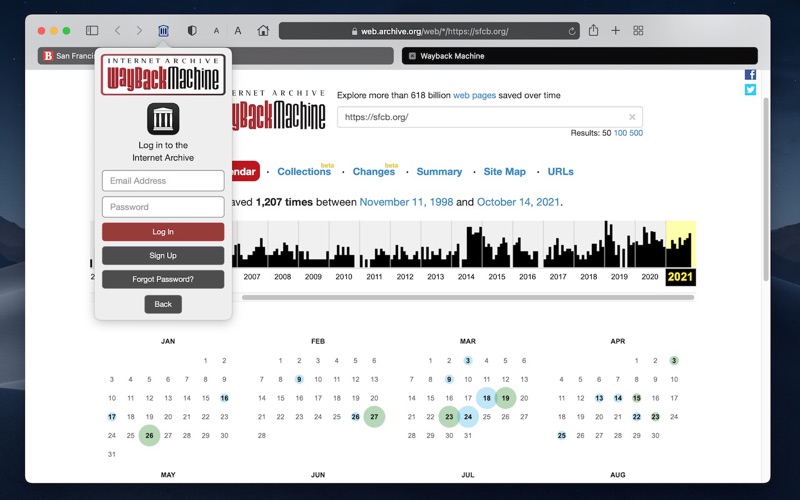The image size is (800, 500).
Task: Click the timeline horizontal scrollbar
Action: click(468, 297)
